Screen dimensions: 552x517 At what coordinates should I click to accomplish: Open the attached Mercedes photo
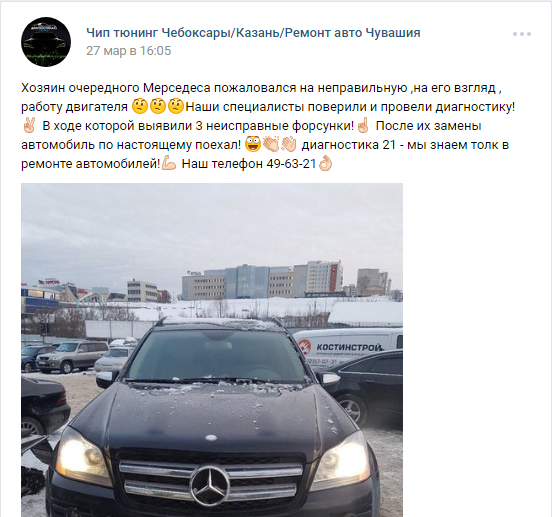pos(212,350)
